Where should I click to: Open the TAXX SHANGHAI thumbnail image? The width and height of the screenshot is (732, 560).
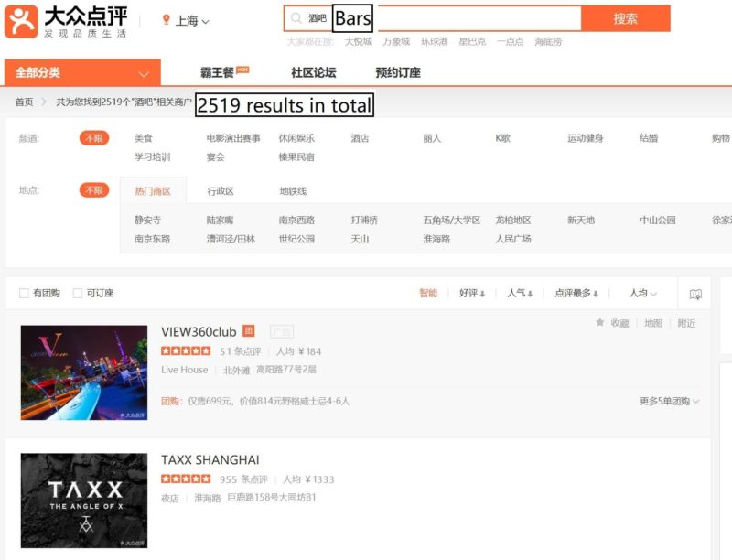click(x=84, y=501)
